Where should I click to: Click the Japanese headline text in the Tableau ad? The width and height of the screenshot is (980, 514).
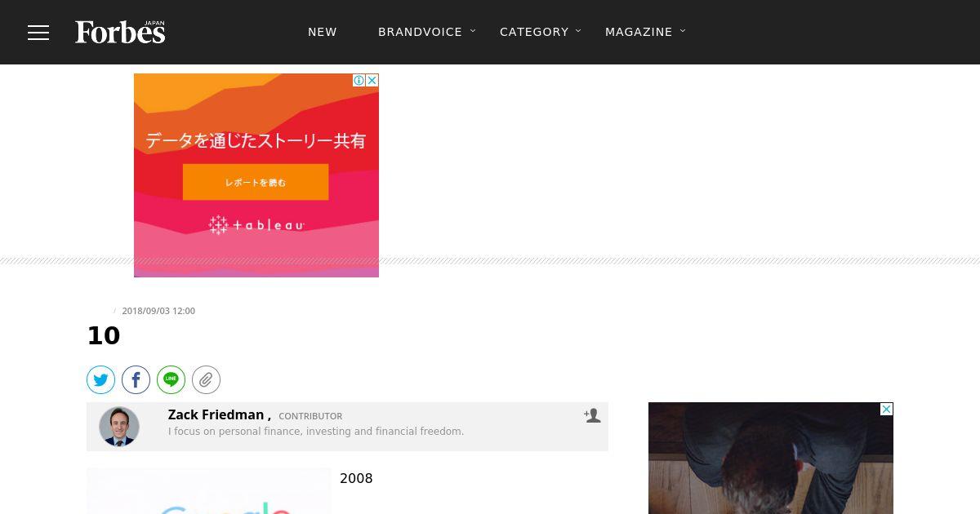tap(256, 140)
